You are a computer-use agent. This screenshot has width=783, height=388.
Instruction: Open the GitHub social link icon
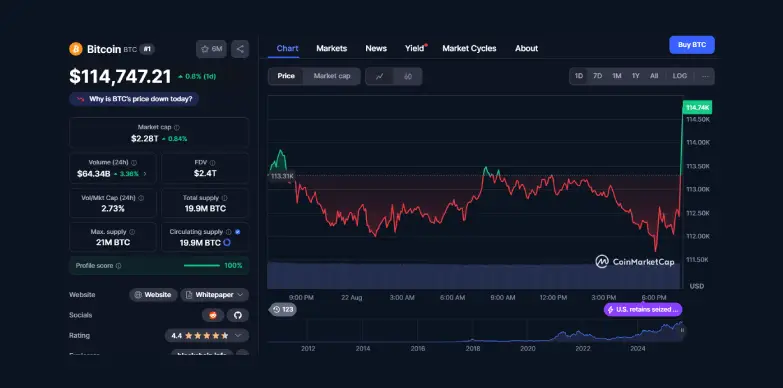[x=238, y=315]
